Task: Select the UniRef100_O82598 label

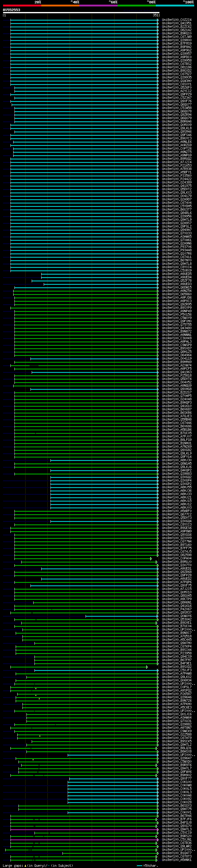Action: (176, 555)
